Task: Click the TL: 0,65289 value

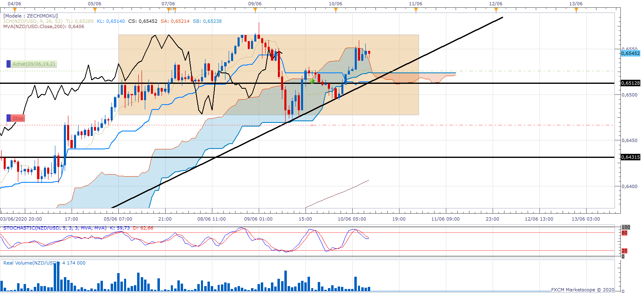Action: coord(79,21)
